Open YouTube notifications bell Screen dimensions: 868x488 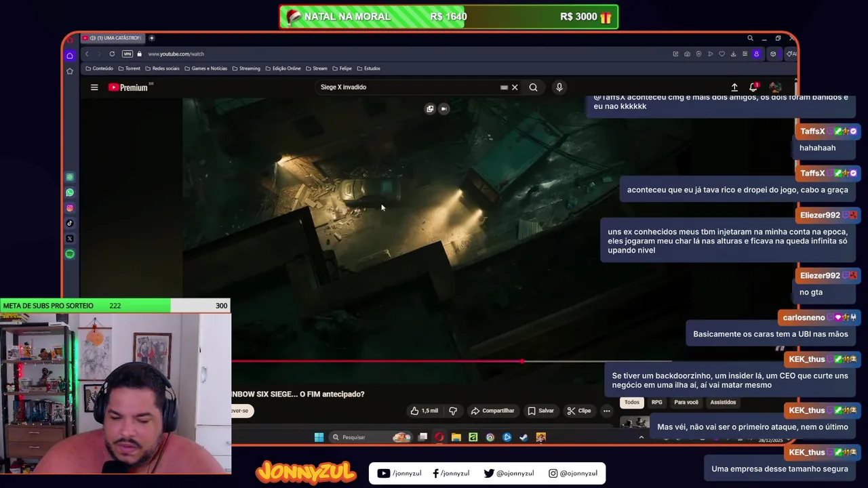point(753,87)
